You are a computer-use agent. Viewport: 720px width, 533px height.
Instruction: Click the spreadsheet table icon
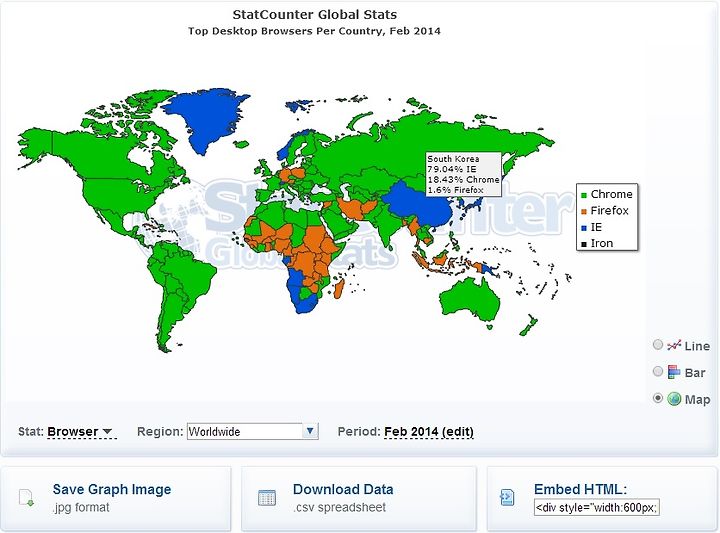coord(267,498)
